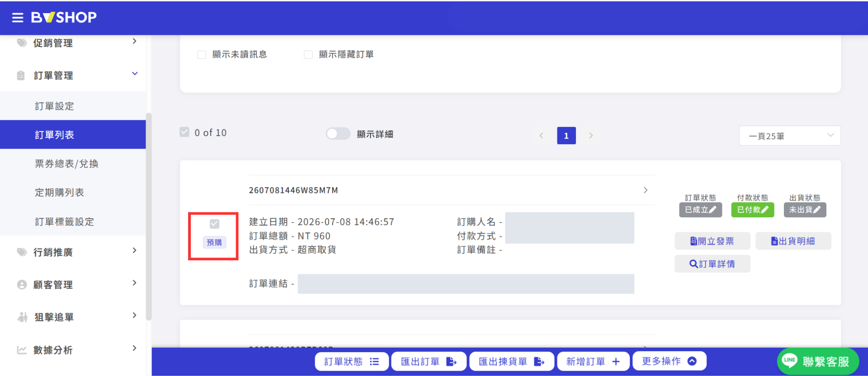Edit 未出貨 shipping status badge
The width and height of the screenshot is (868, 376).
805,210
